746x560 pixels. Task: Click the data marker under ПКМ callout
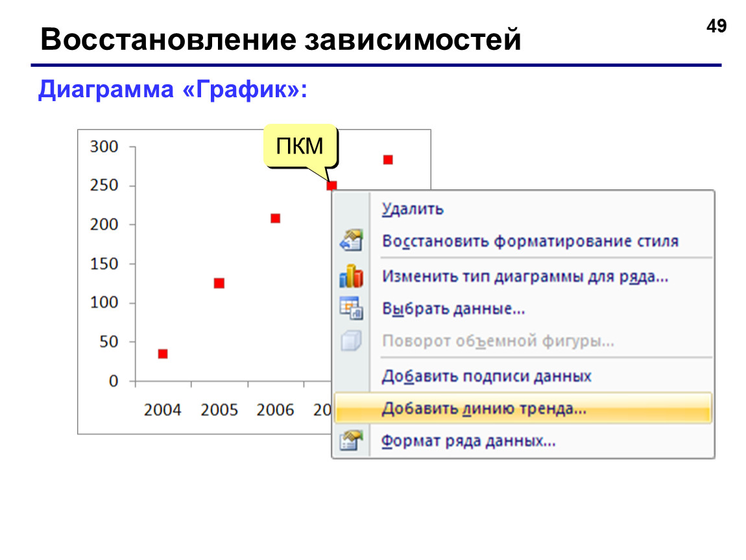coord(331,186)
